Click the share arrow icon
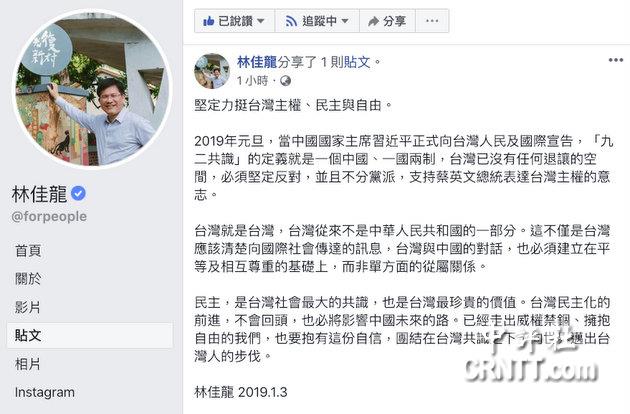Viewport: 630px width, 414px height. pos(373,21)
